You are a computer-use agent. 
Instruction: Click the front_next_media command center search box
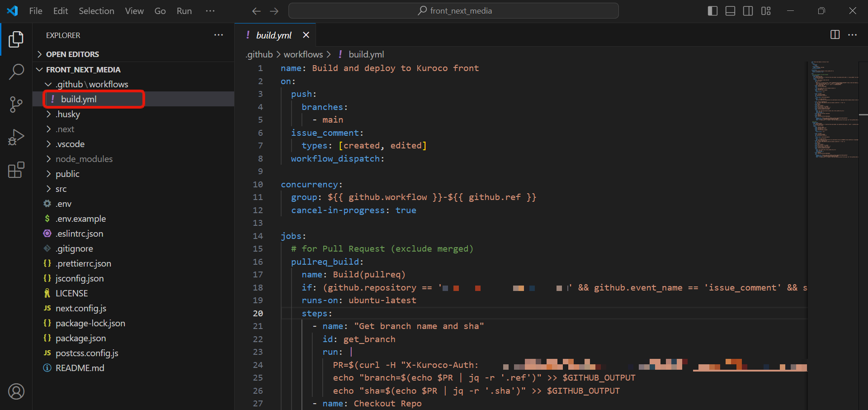click(453, 11)
